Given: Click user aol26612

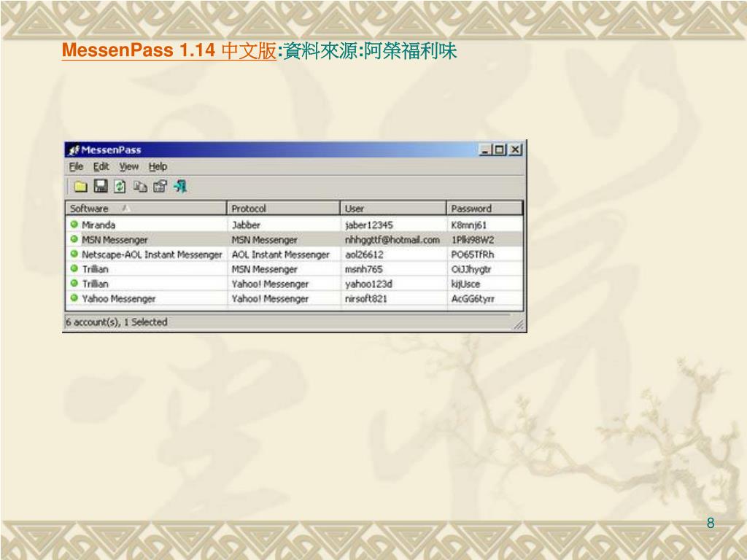Looking at the screenshot, I should coord(364,254).
